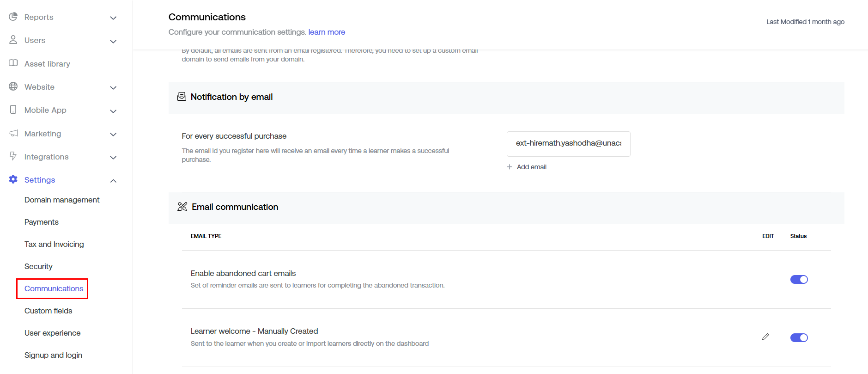Select Custom fields in sidebar

point(49,311)
